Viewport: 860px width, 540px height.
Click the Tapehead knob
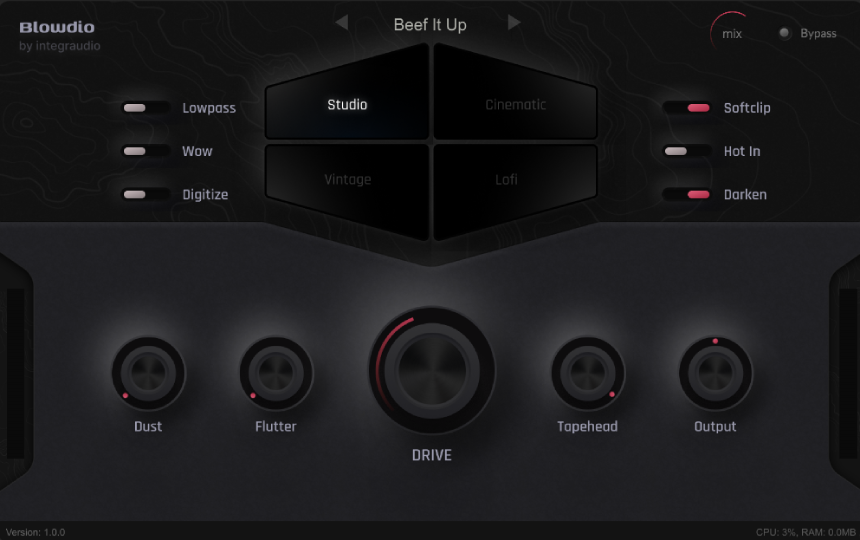(587, 373)
